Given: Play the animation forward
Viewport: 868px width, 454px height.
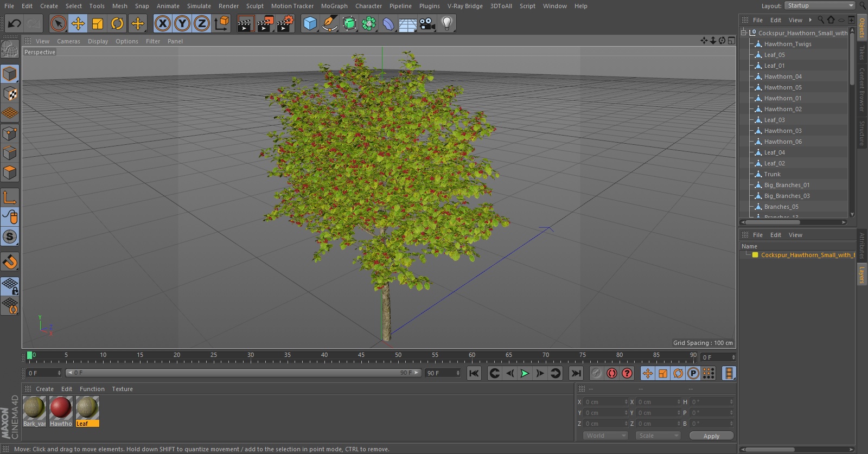Looking at the screenshot, I should tap(525, 373).
